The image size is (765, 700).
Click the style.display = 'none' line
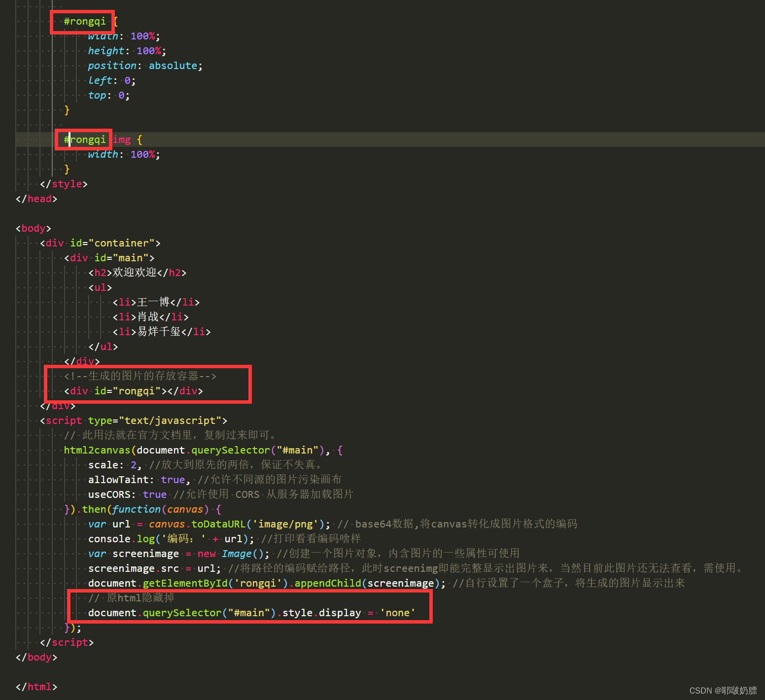click(x=252, y=613)
